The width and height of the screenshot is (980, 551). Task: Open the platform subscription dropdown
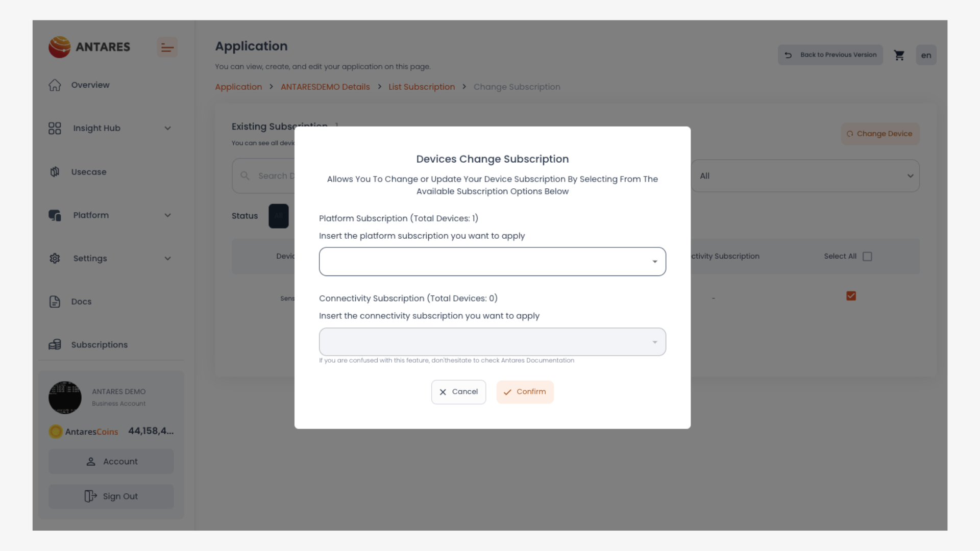492,262
